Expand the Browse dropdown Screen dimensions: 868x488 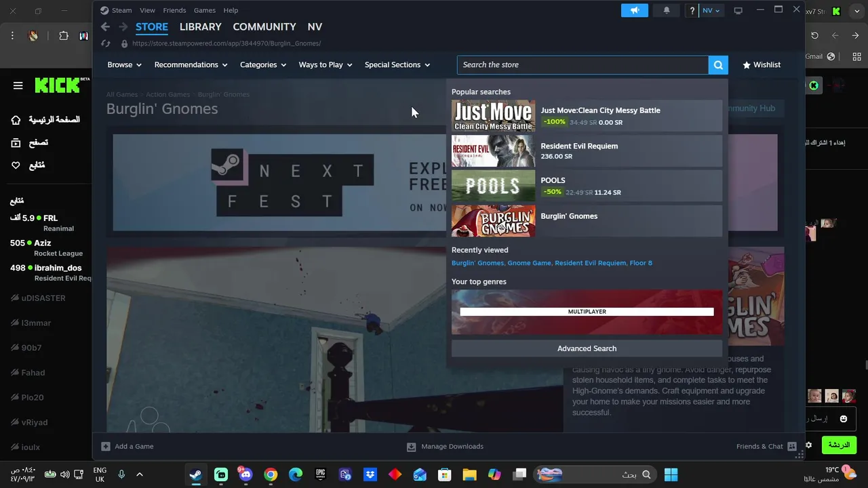124,65
